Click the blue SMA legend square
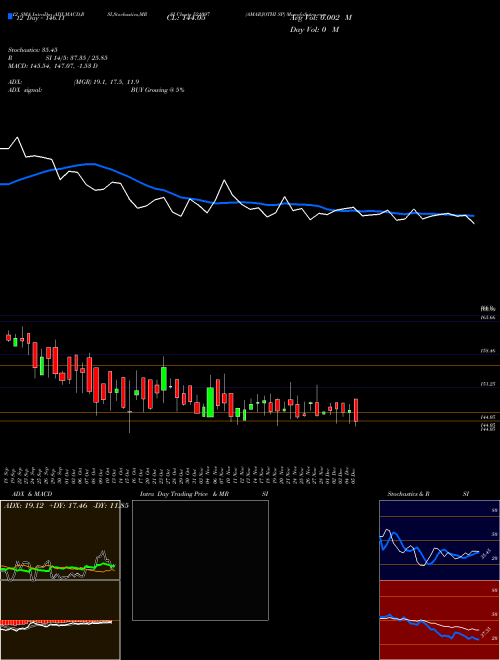The image size is (500, 660). pyautogui.click(x=11, y=17)
